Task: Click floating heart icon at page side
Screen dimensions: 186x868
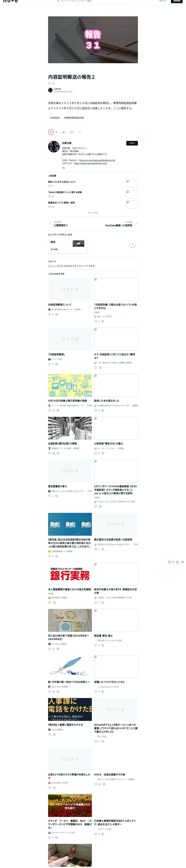Action: tap(169, 562)
